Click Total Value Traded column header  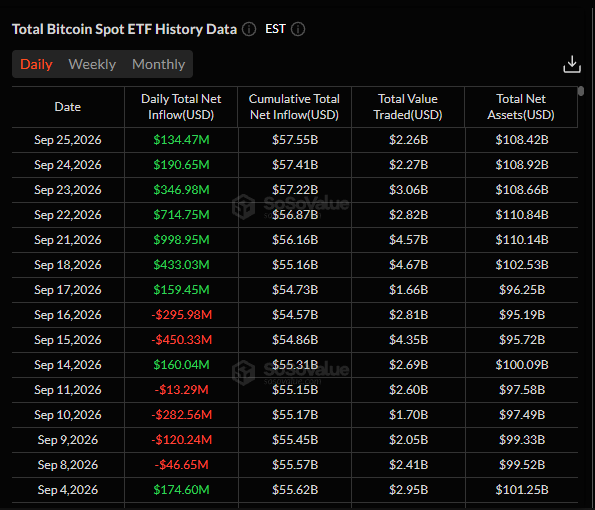pyautogui.click(x=408, y=107)
